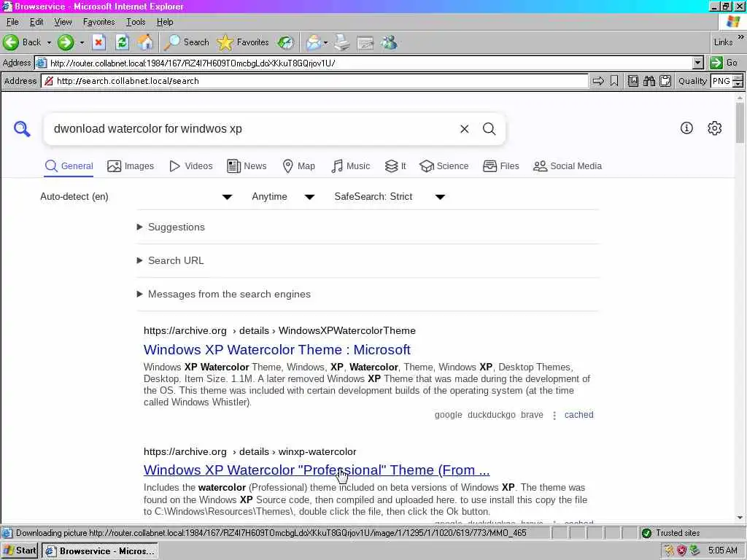This screenshot has width=747, height=560.
Task: Click the insecure connection icon in inner address bar
Action: [48, 81]
